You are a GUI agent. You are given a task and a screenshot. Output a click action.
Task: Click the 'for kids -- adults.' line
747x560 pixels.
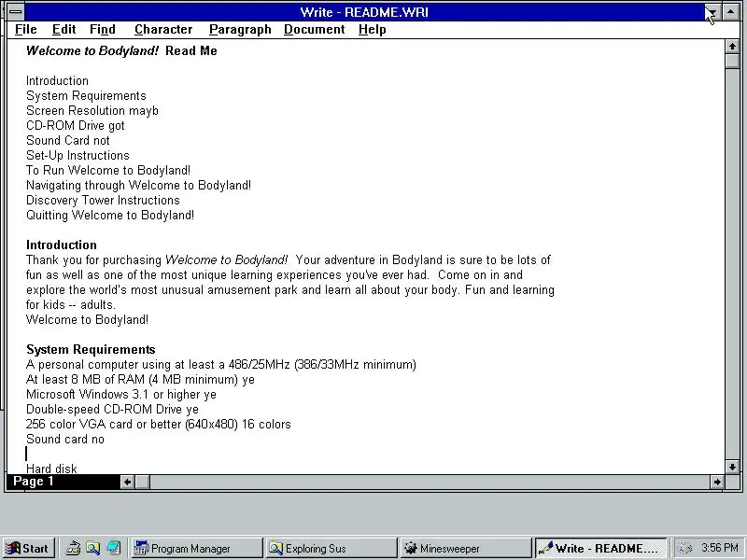click(x=71, y=305)
